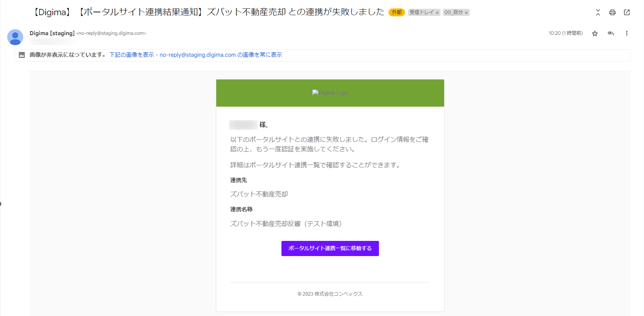Print this email using the printer icon

click(612, 12)
